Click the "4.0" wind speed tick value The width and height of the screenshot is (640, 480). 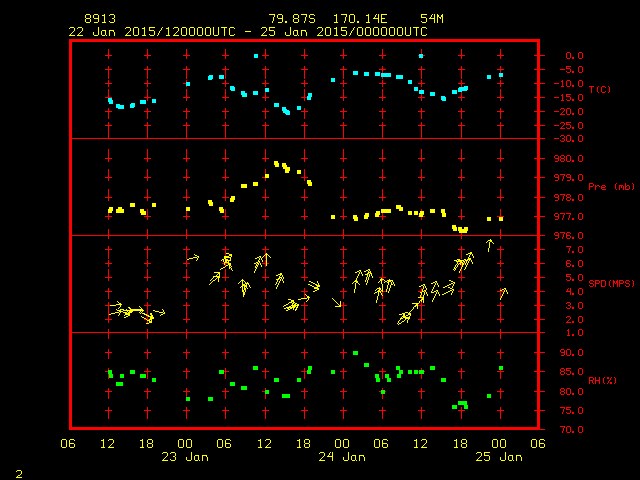[x=574, y=291]
